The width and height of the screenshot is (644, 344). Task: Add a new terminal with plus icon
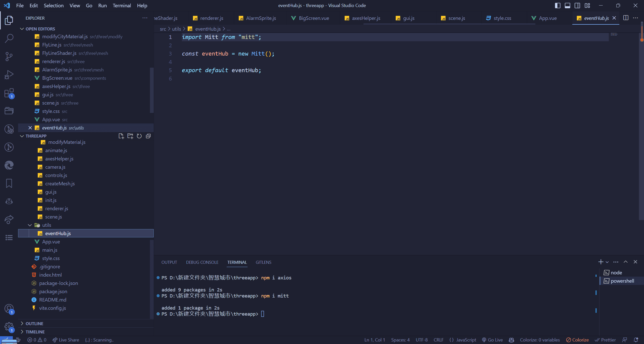click(x=601, y=262)
